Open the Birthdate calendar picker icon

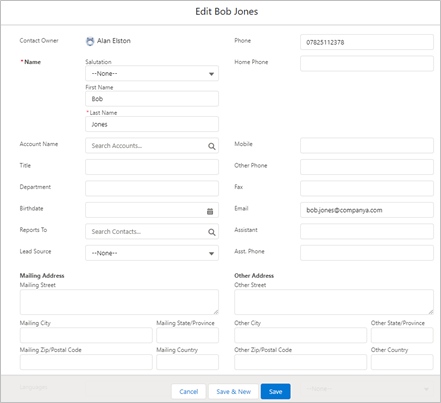(210, 211)
